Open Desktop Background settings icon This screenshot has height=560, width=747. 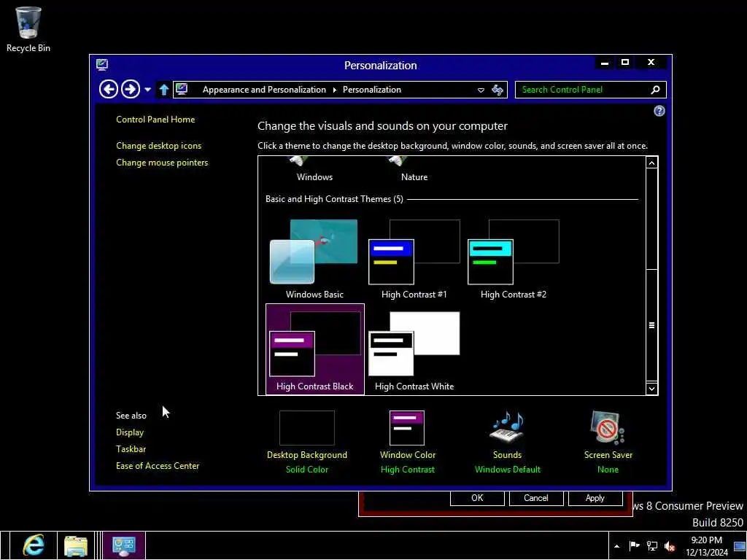(307, 428)
